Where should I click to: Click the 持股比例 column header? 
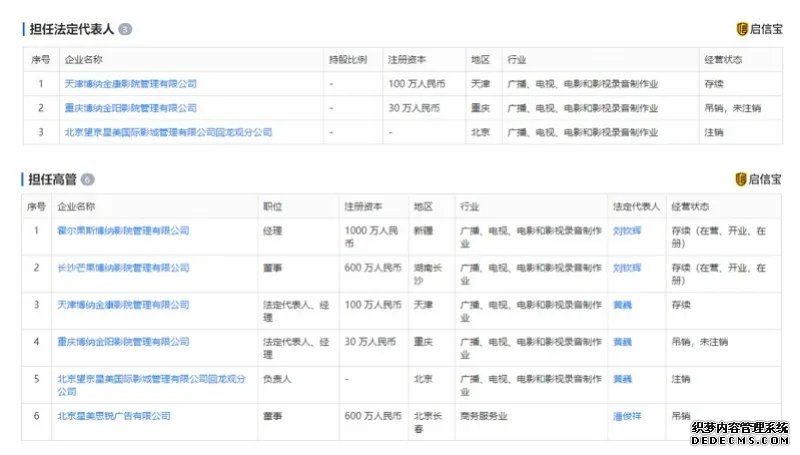tap(348, 60)
